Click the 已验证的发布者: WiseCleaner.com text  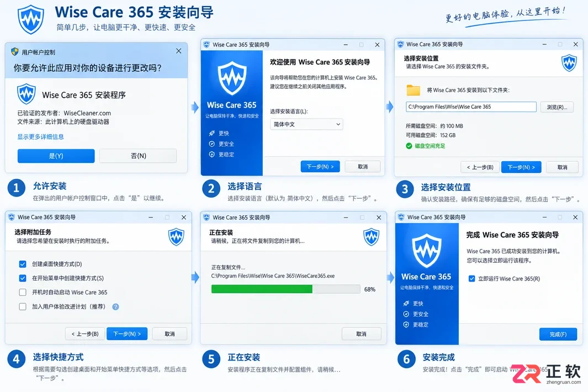(x=64, y=113)
